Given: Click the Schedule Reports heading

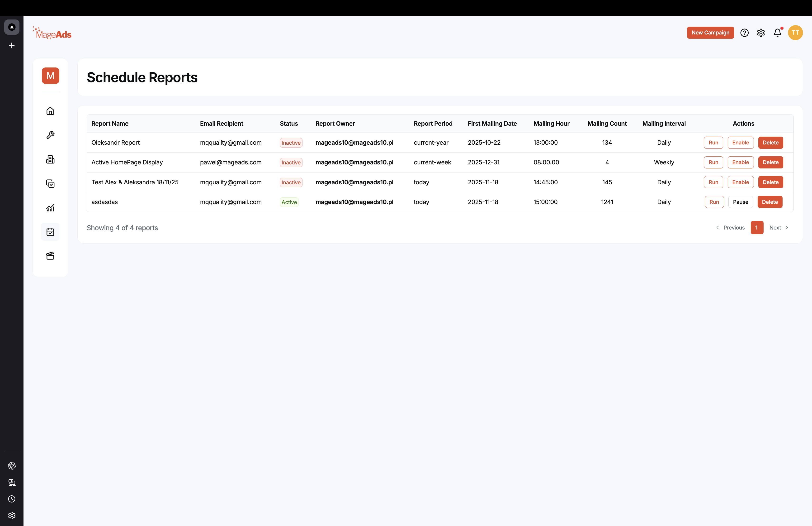Looking at the screenshot, I should click(142, 77).
